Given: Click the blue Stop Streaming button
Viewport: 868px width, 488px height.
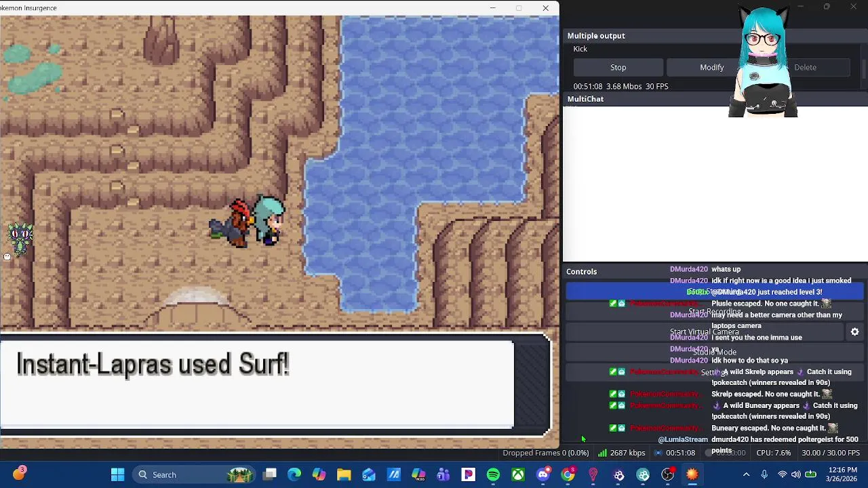Looking at the screenshot, I should point(714,291).
